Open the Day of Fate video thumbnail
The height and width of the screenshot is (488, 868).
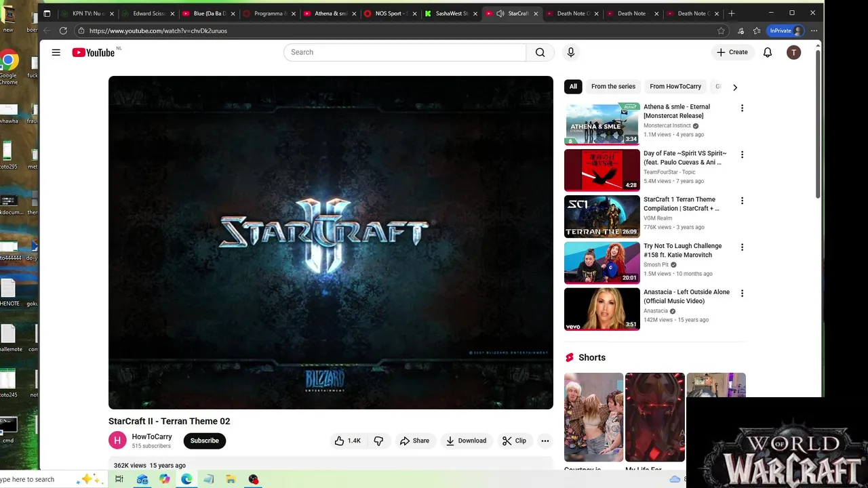602,170
